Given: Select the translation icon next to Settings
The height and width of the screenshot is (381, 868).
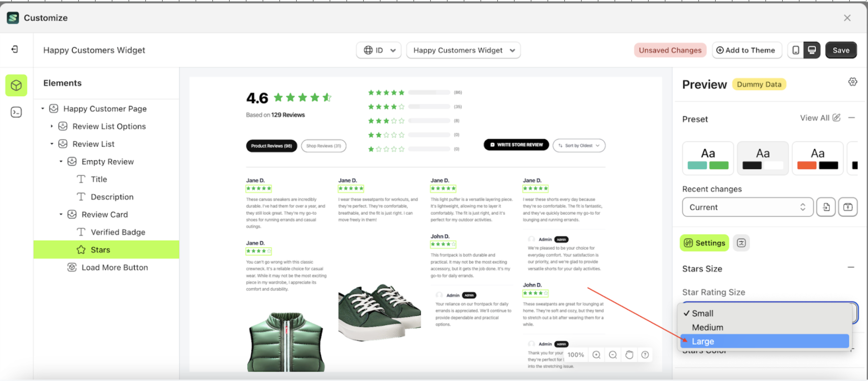Looking at the screenshot, I should [x=742, y=243].
